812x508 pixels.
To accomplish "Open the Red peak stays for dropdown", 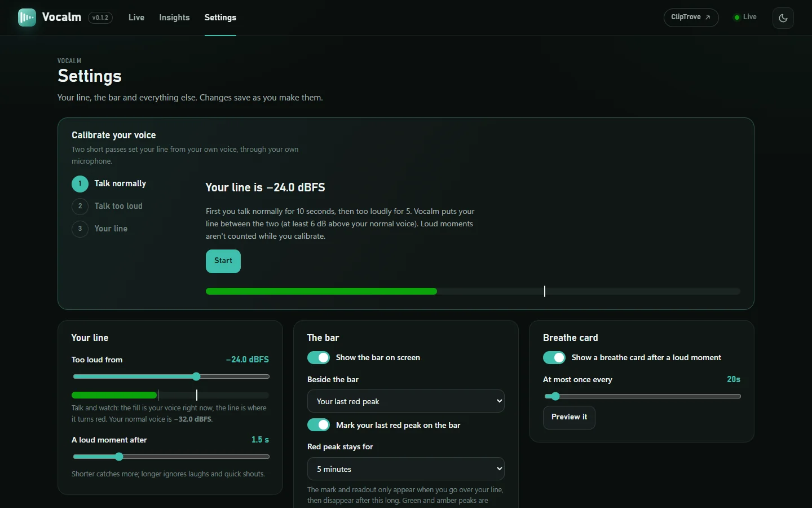I will point(406,469).
